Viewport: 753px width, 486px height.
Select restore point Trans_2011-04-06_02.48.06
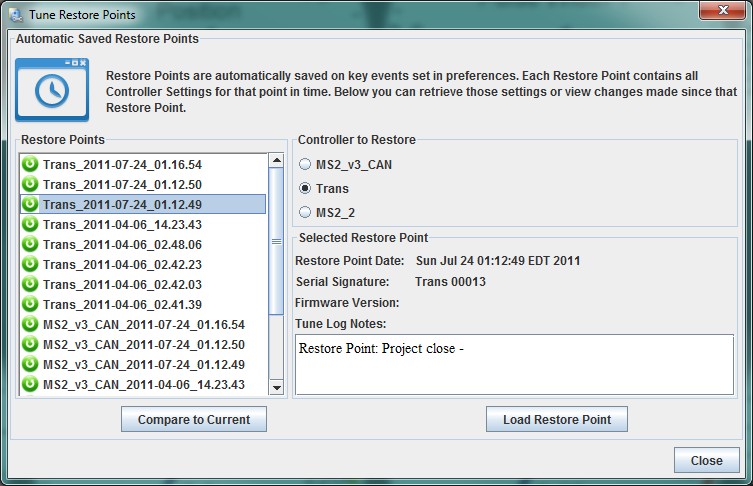(x=143, y=244)
